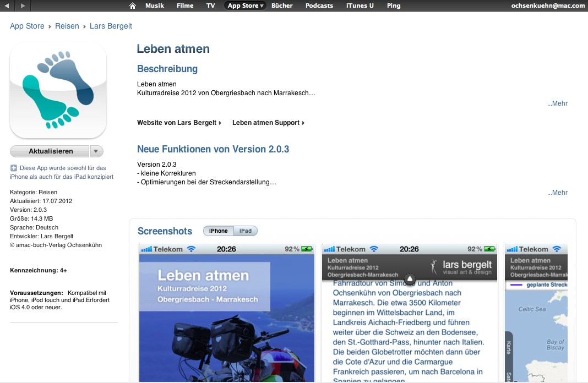Screen dimensions: 588x383
Task: Click the Kennzeichnung: 4+ rating text
Action: click(x=38, y=270)
